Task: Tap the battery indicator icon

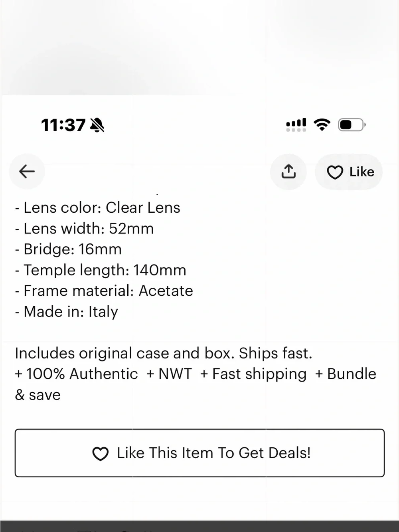Action: point(352,125)
